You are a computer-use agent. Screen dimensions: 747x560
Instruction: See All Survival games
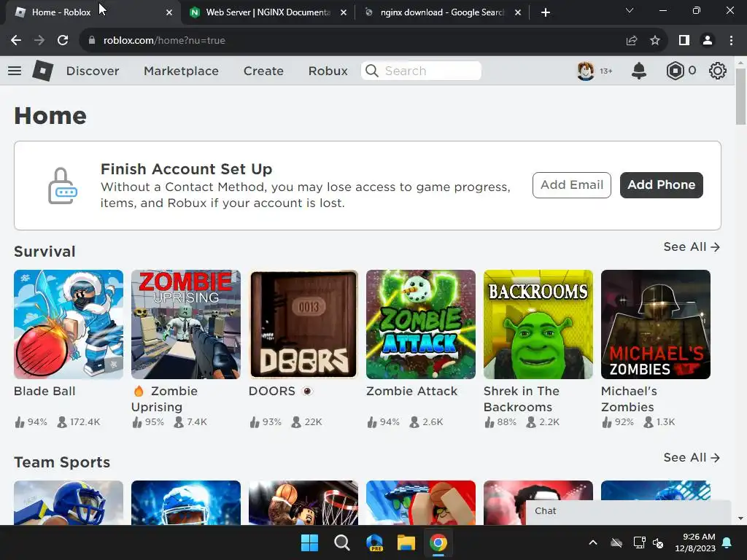(x=692, y=246)
